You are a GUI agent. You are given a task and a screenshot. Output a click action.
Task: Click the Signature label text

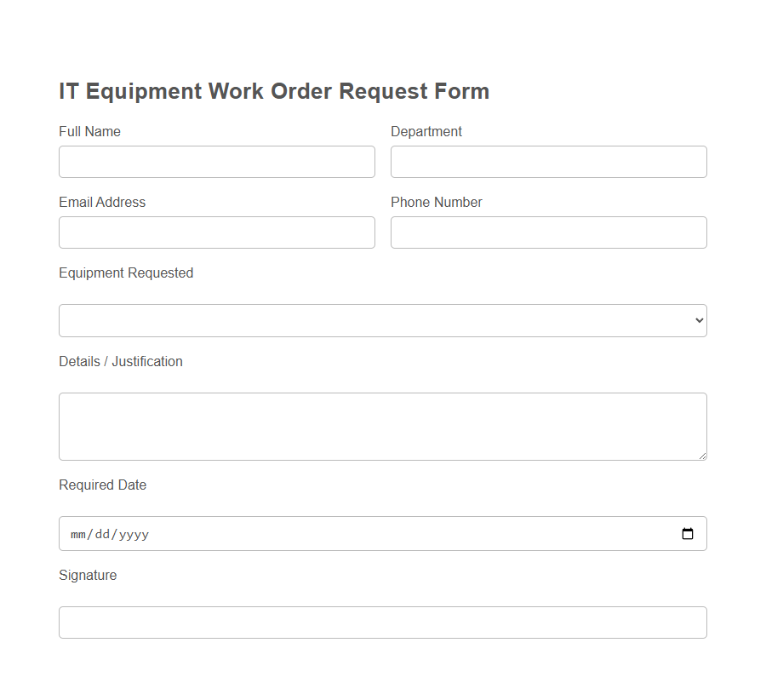[88, 575]
